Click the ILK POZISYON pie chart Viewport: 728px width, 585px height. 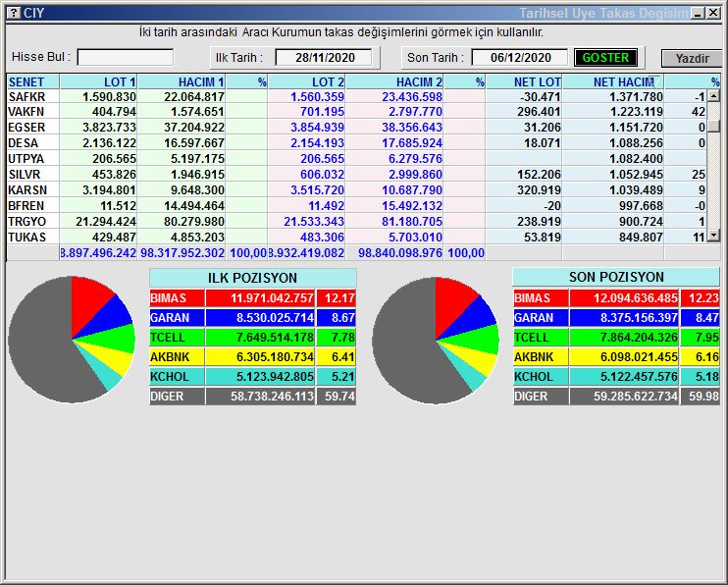coord(72,340)
